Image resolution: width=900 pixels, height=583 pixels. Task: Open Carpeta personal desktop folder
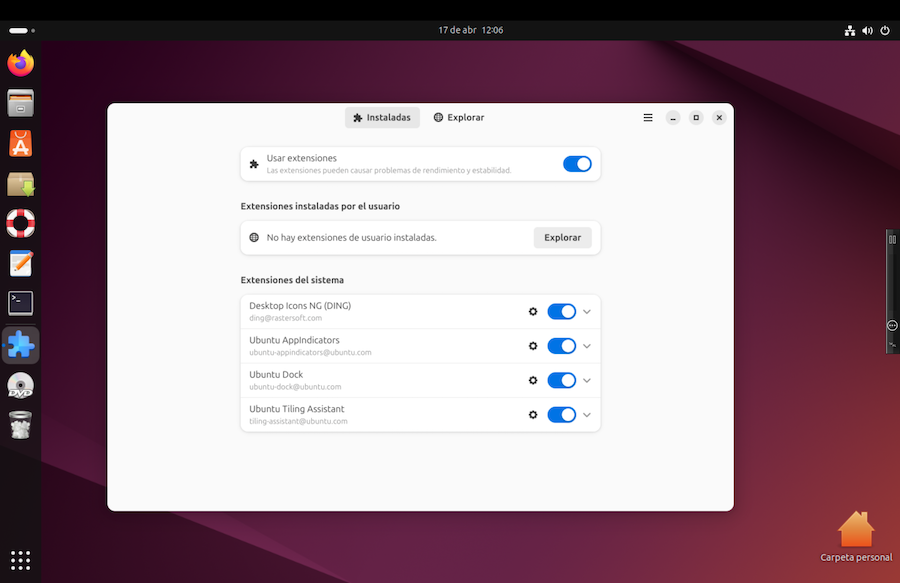(x=855, y=532)
